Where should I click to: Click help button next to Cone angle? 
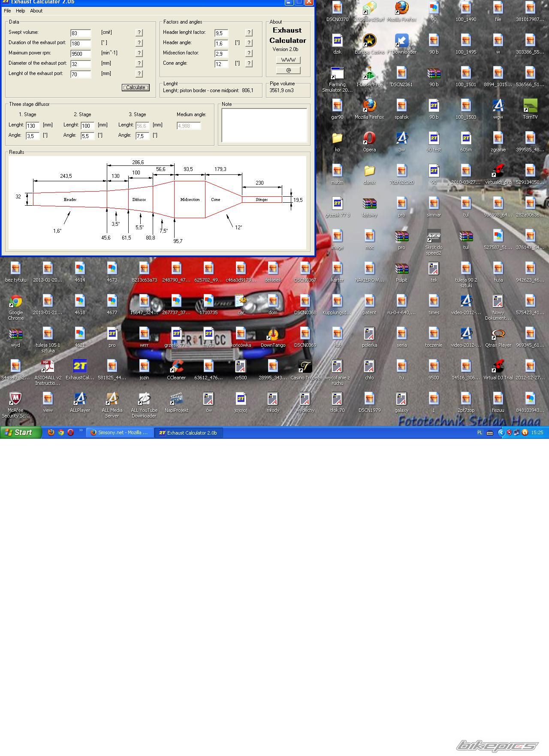pyautogui.click(x=249, y=63)
